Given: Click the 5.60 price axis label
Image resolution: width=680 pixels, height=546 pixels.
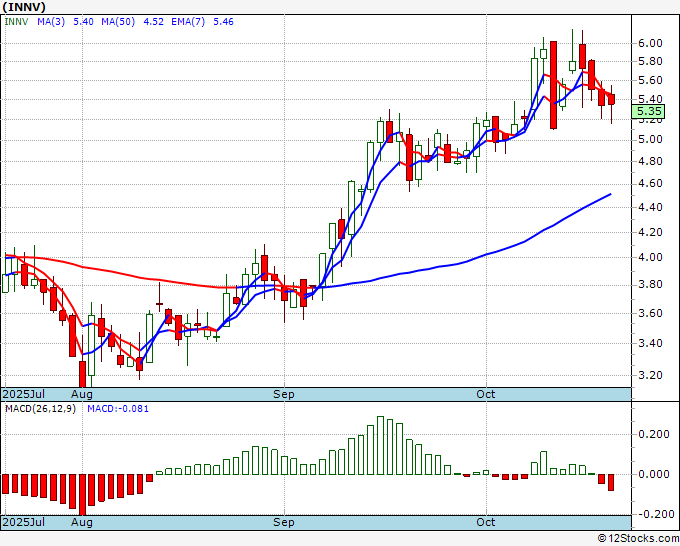Looking at the screenshot, I should click(x=650, y=81).
